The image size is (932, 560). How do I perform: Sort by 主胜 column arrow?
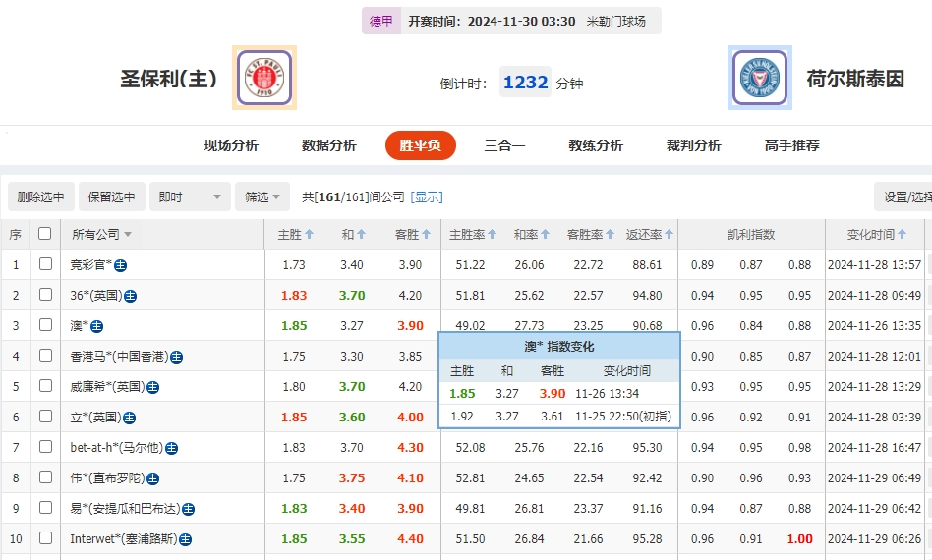point(309,235)
